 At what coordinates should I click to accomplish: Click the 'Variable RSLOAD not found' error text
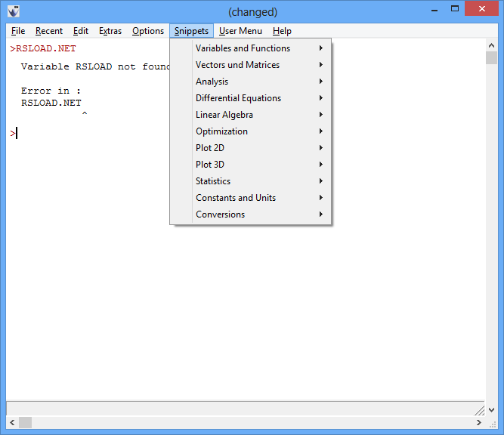coord(95,66)
